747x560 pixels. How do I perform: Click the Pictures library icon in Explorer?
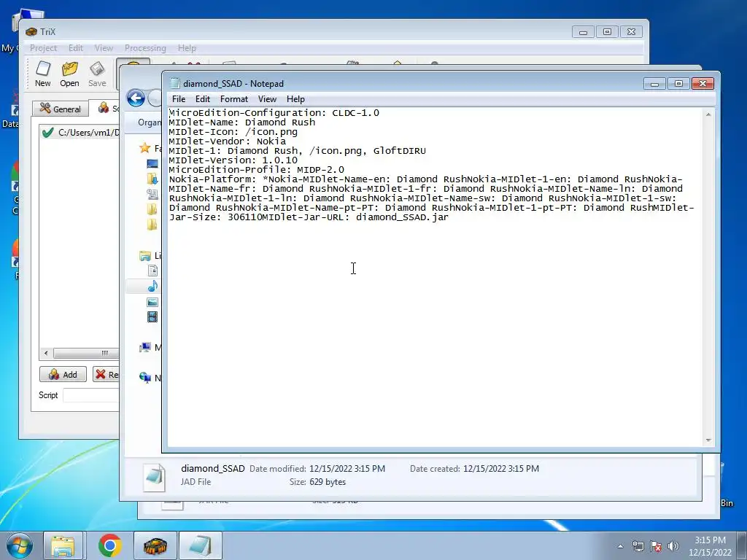[x=152, y=302]
